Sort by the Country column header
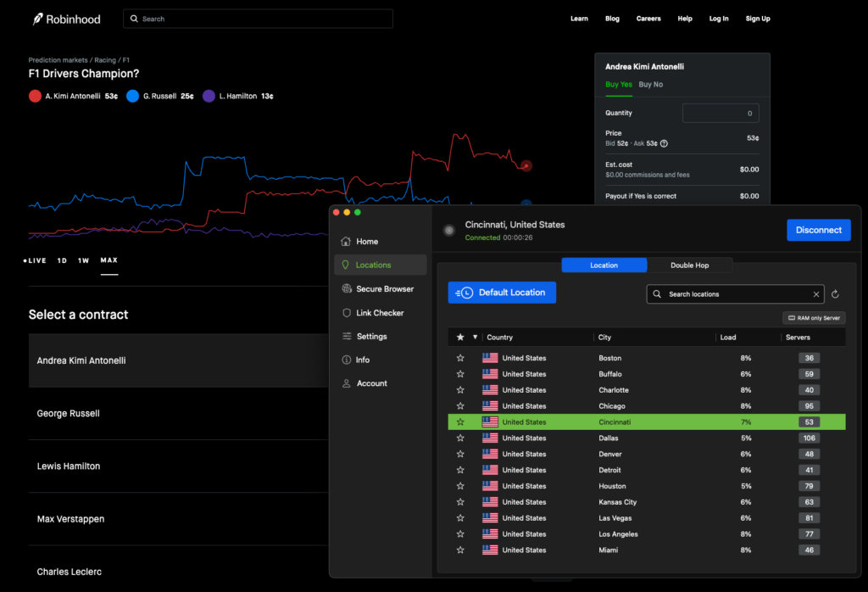The image size is (868, 592). click(499, 338)
